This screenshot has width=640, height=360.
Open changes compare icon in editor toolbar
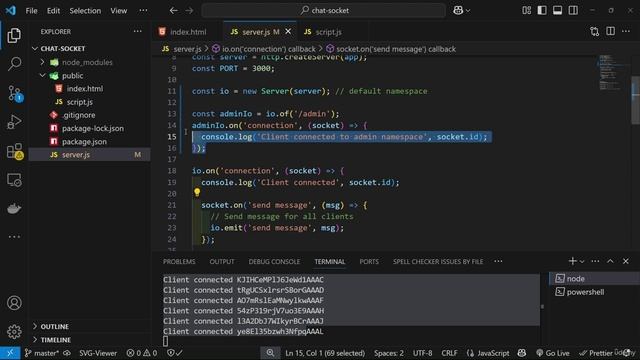point(595,31)
